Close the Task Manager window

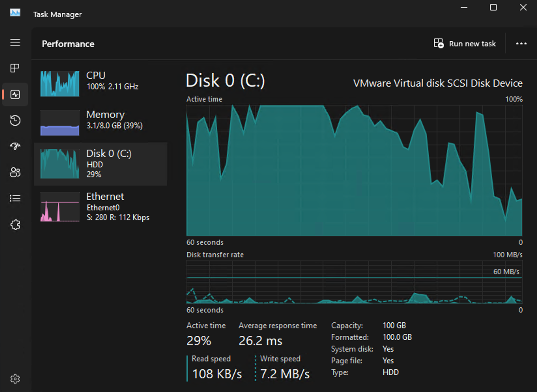[x=523, y=7]
